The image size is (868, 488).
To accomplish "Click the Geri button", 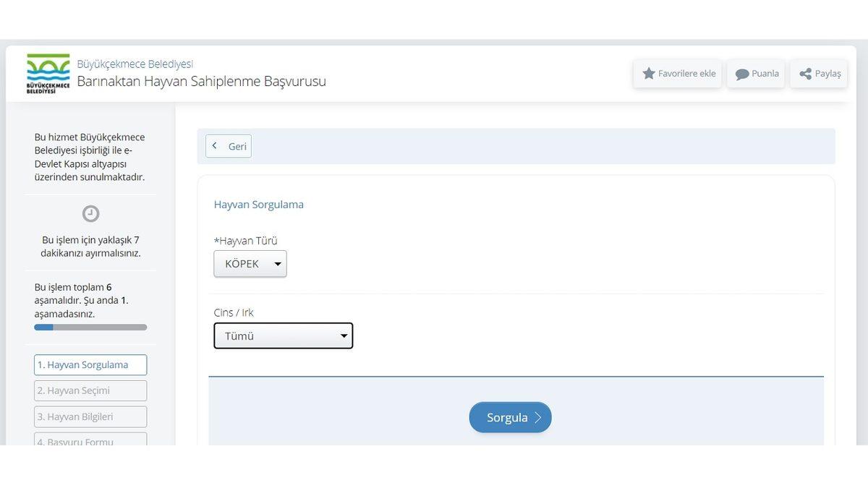I will [228, 145].
